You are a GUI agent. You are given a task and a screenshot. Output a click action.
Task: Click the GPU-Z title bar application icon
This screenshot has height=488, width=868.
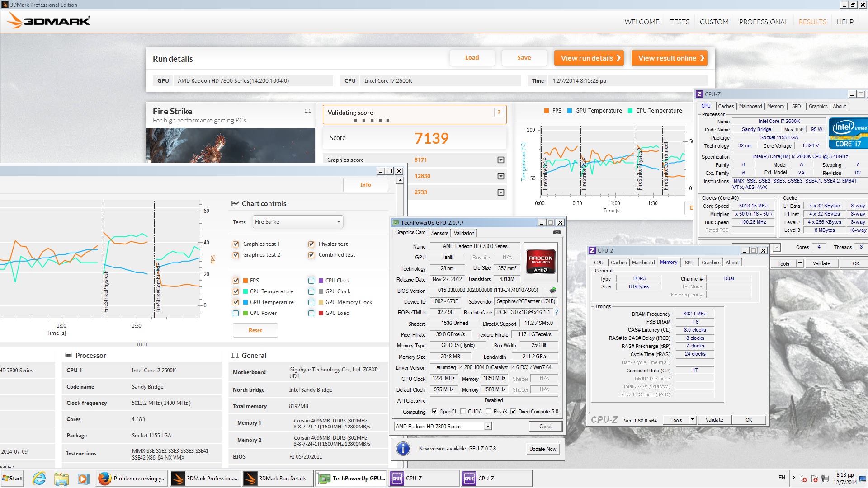pos(396,222)
